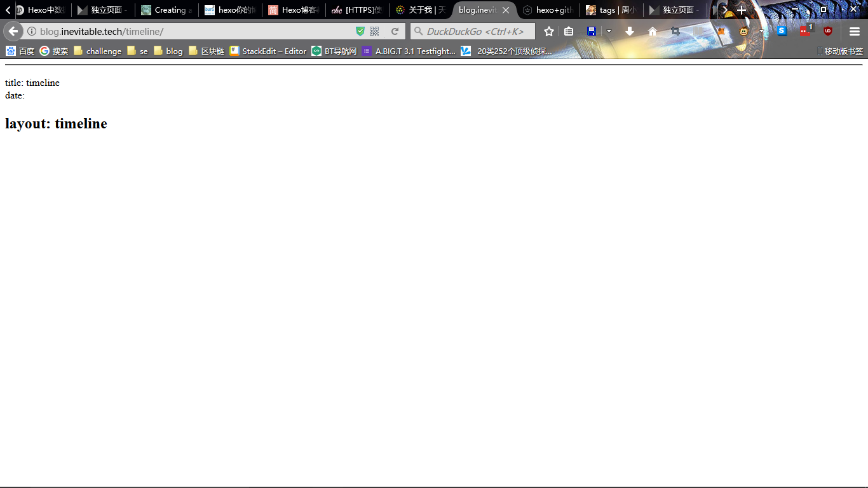Click the red extension icon with badge 1

pyautogui.click(x=804, y=30)
